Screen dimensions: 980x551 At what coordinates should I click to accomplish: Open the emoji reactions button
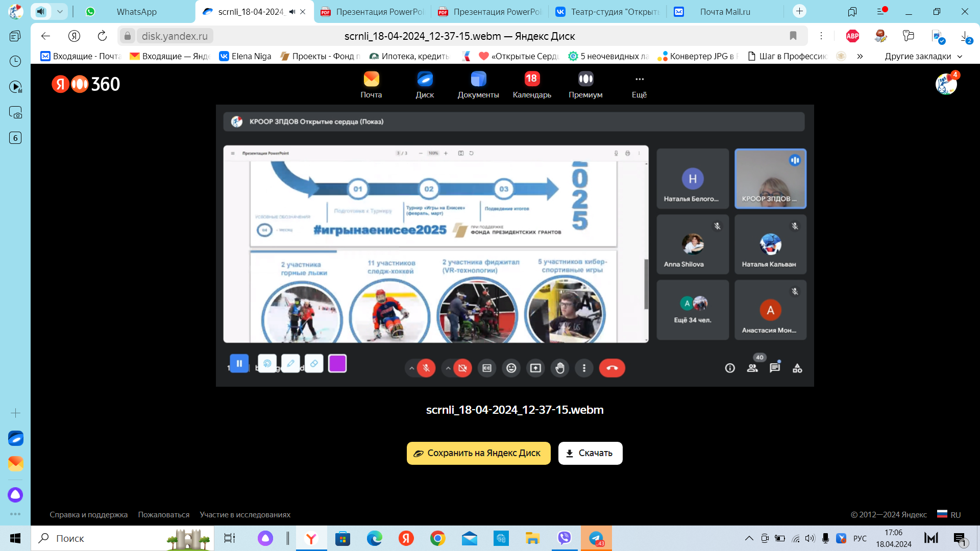point(511,368)
